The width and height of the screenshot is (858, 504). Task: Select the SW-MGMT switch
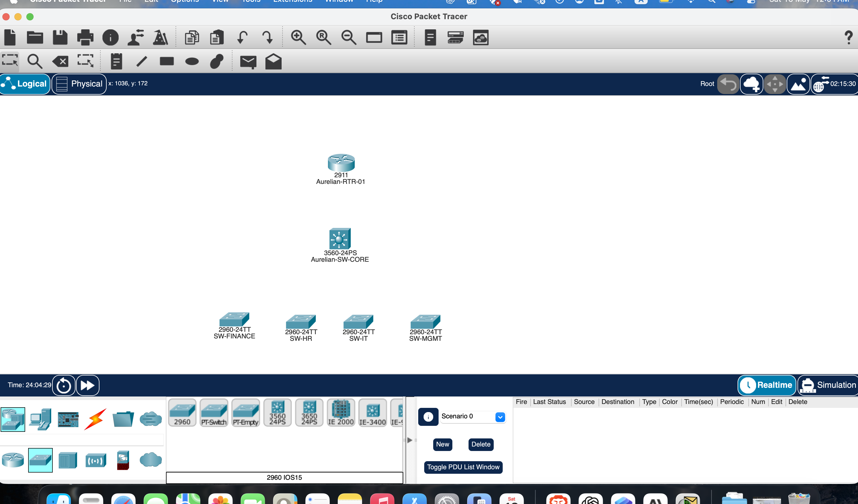(x=425, y=322)
